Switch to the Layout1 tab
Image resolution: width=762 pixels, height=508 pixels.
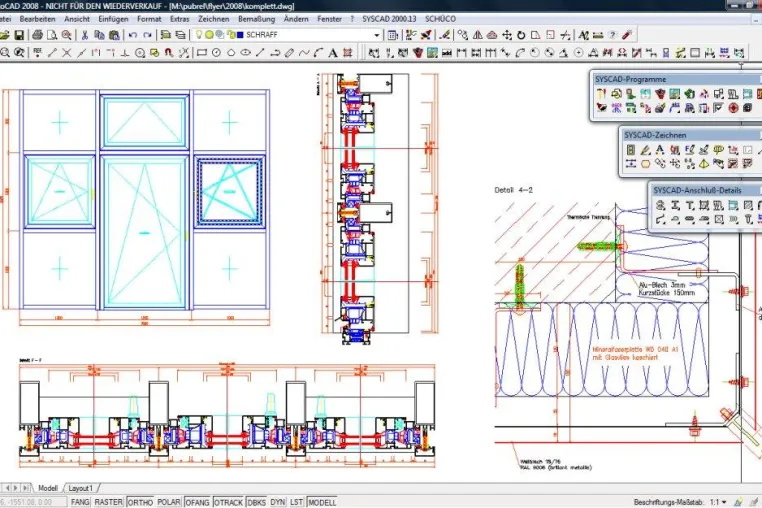click(x=81, y=488)
